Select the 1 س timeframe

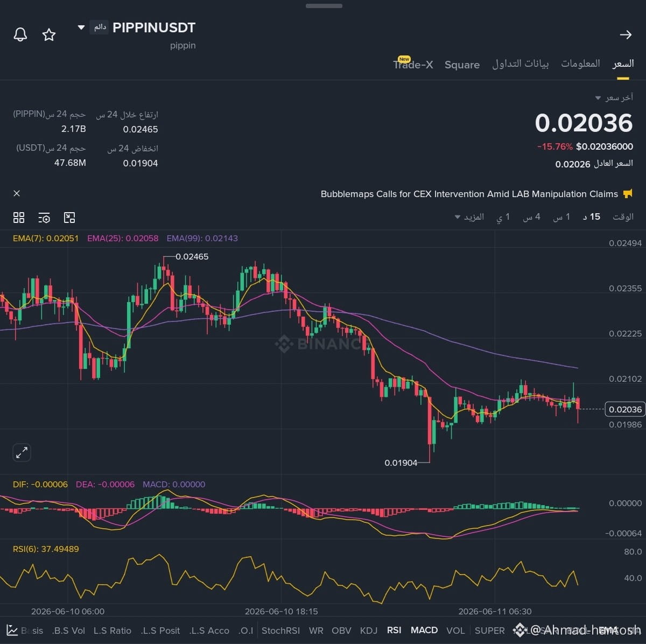click(x=561, y=217)
